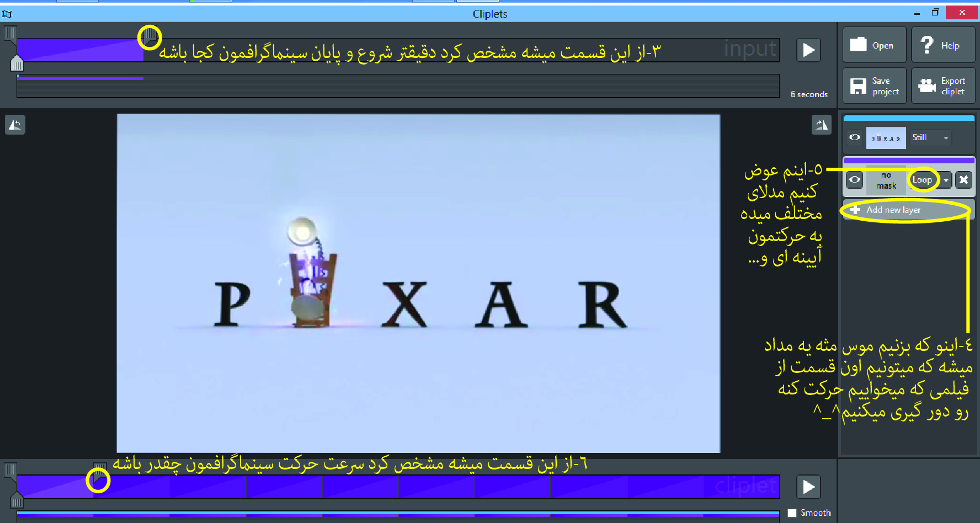
Task: Delete the Loop layer with X button
Action: [x=963, y=180]
